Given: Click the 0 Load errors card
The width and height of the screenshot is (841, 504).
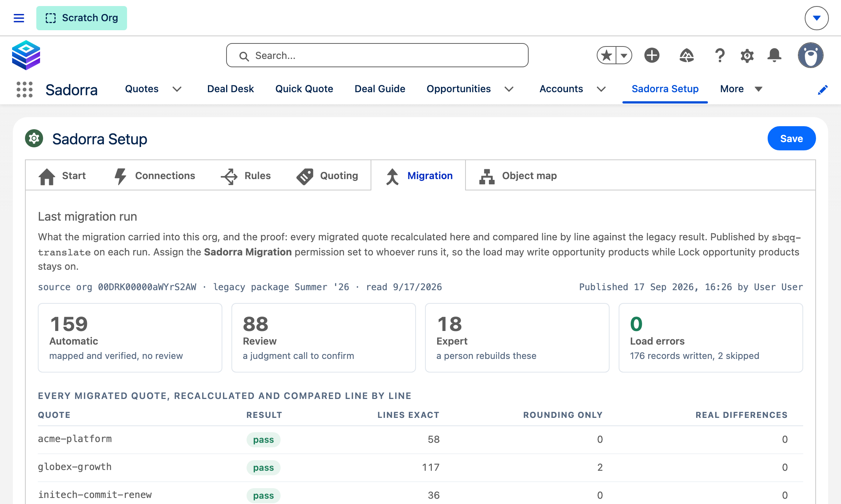Looking at the screenshot, I should (711, 338).
